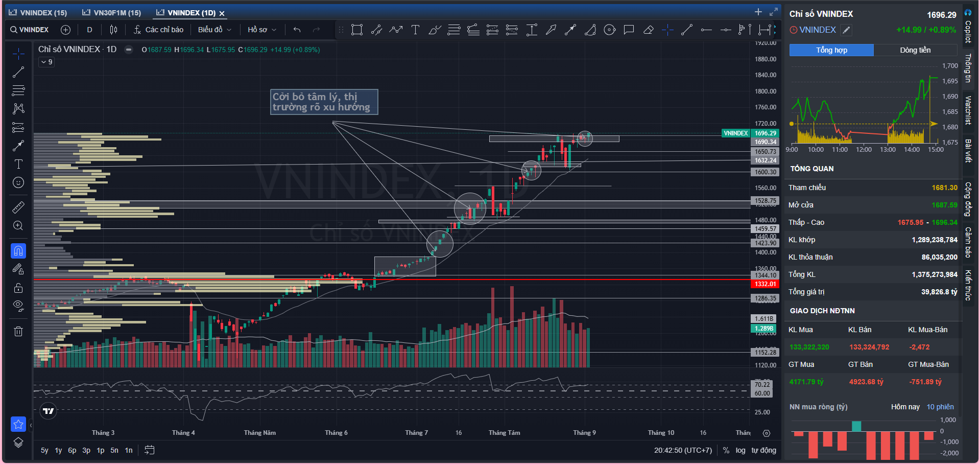Select the arrow annotation tool in left sidebar
980x465 pixels.
(x=18, y=146)
